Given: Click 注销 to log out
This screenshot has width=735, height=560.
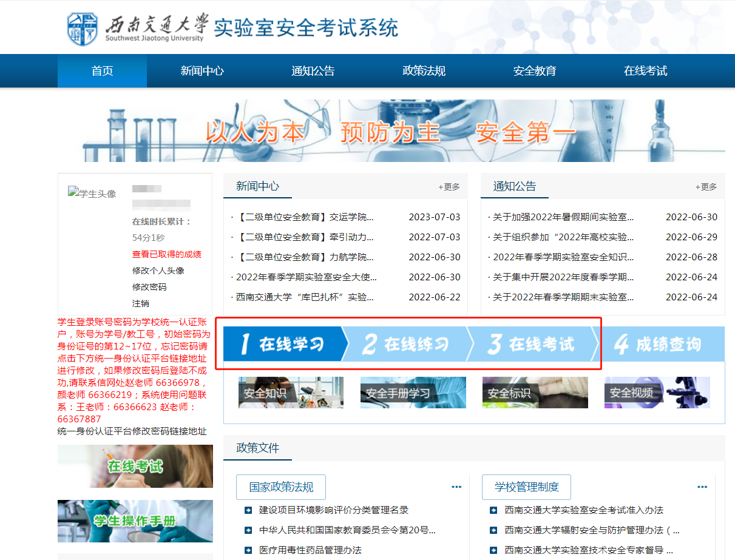Looking at the screenshot, I should pyautogui.click(x=141, y=303).
